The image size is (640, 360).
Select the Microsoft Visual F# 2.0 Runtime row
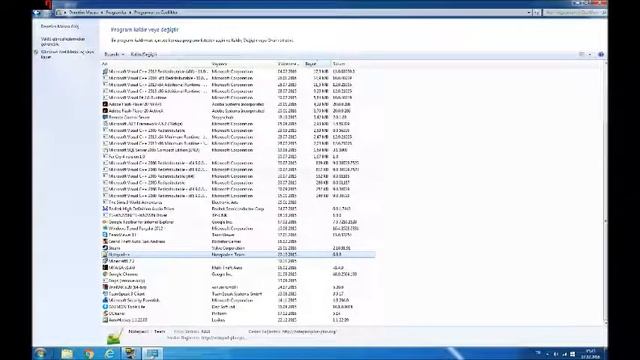pyautogui.click(x=238, y=98)
